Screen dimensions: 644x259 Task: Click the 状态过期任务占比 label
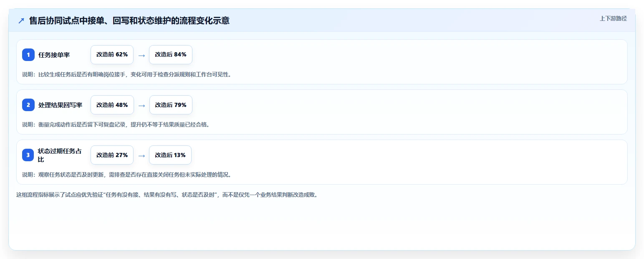(x=60, y=155)
